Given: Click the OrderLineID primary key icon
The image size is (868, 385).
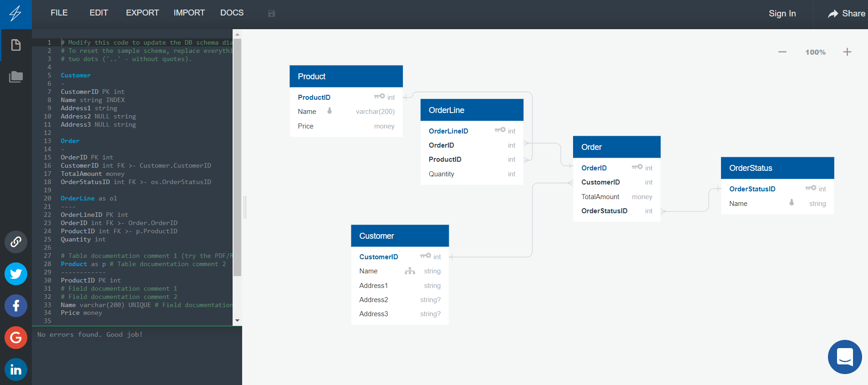Looking at the screenshot, I should point(500,130).
